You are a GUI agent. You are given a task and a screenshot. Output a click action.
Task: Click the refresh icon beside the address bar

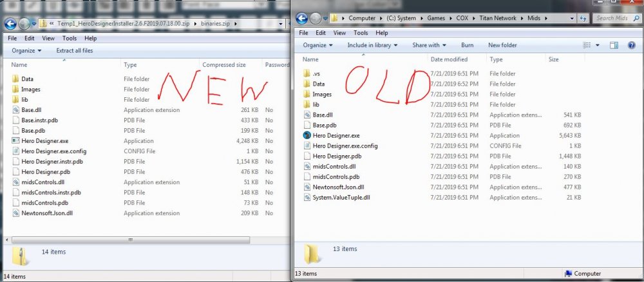(583, 18)
